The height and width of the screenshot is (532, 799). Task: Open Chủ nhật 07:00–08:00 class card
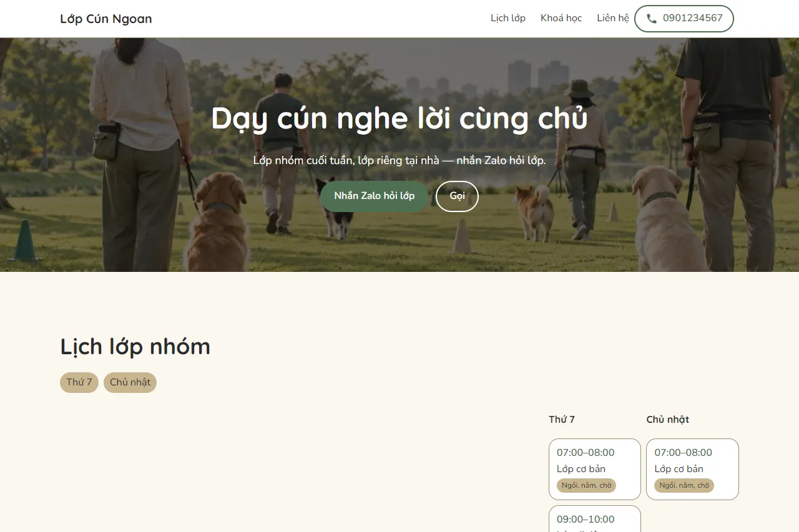click(692, 469)
